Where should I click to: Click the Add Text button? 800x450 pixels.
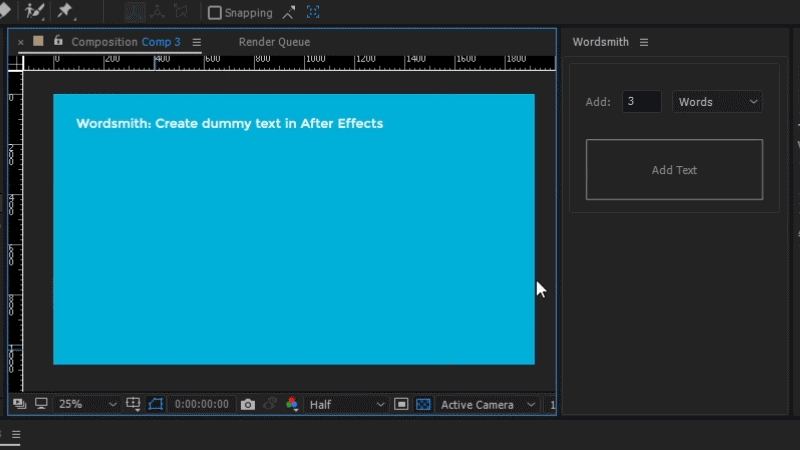point(674,169)
